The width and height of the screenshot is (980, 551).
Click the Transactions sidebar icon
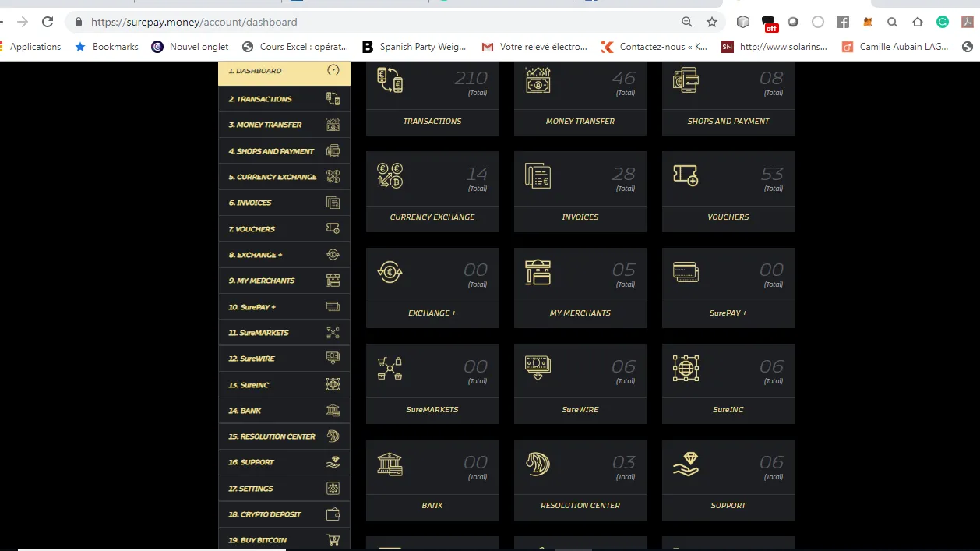tap(333, 98)
